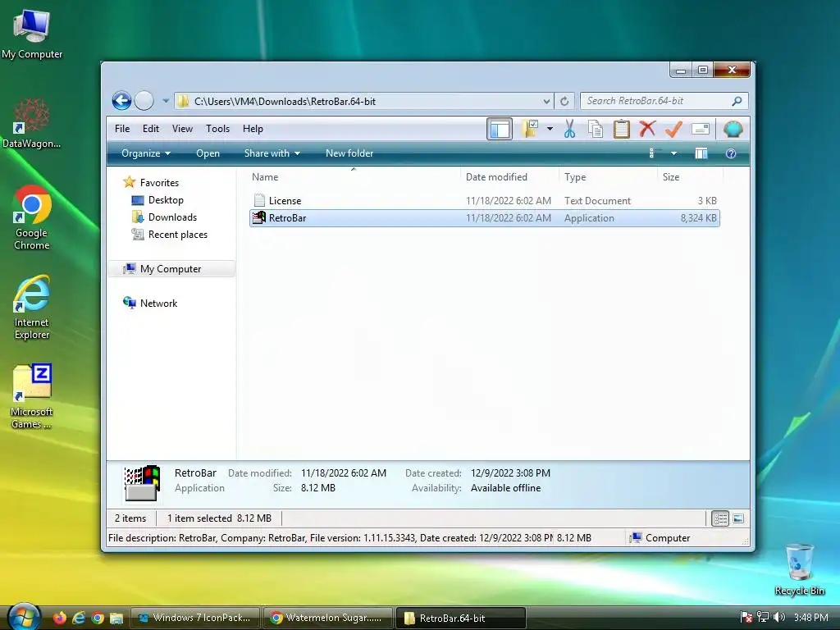The width and height of the screenshot is (840, 630).
Task: Click the Copy toolbar icon
Action: (596, 129)
